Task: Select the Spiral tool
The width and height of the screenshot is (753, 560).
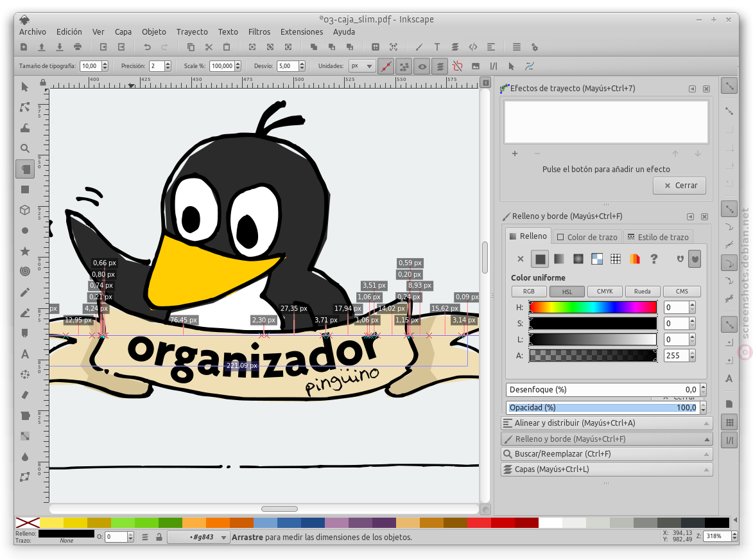Action: (25, 272)
